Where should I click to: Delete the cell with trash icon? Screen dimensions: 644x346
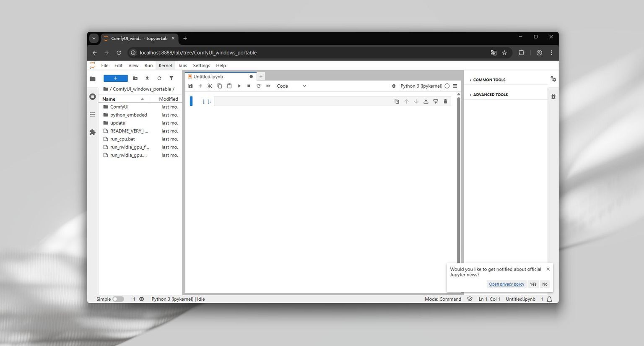click(x=445, y=101)
